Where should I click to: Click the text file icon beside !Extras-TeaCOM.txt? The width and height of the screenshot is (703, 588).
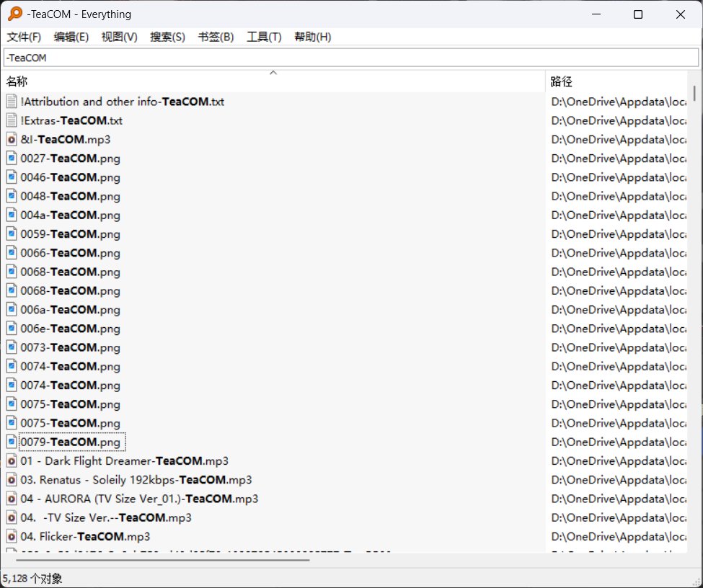[12, 120]
